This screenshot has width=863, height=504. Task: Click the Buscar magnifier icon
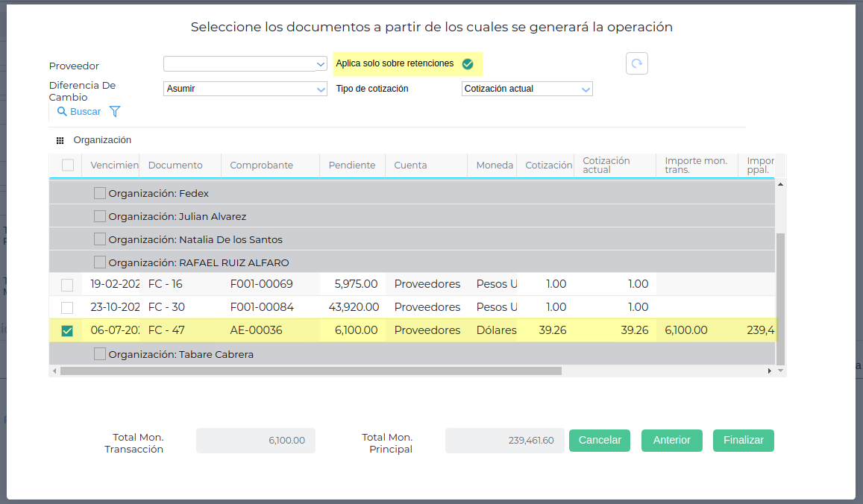(x=62, y=112)
